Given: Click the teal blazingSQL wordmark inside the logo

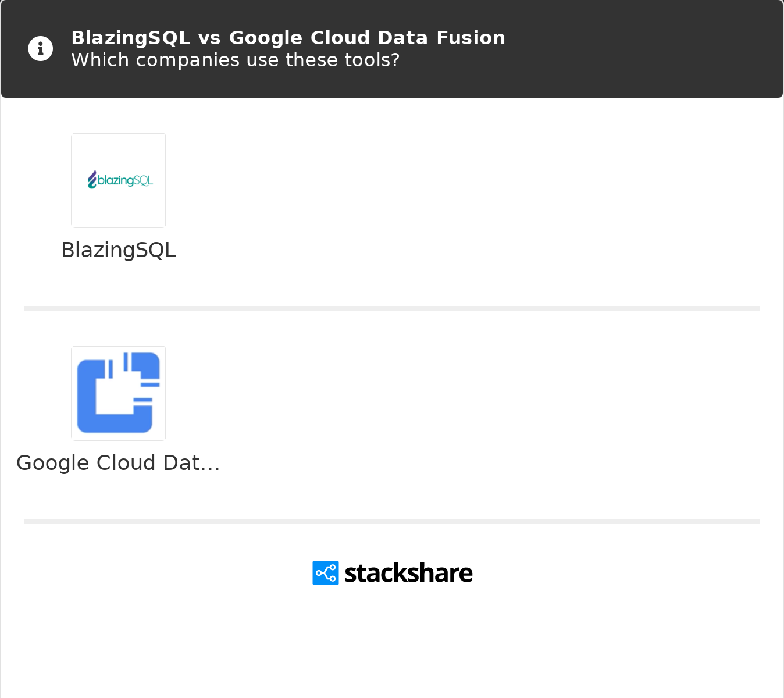Looking at the screenshot, I should [125, 181].
